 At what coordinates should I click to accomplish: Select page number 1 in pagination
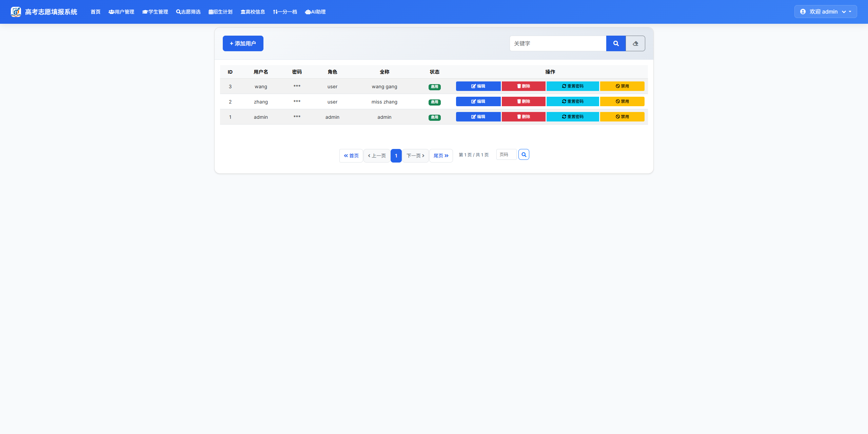396,156
